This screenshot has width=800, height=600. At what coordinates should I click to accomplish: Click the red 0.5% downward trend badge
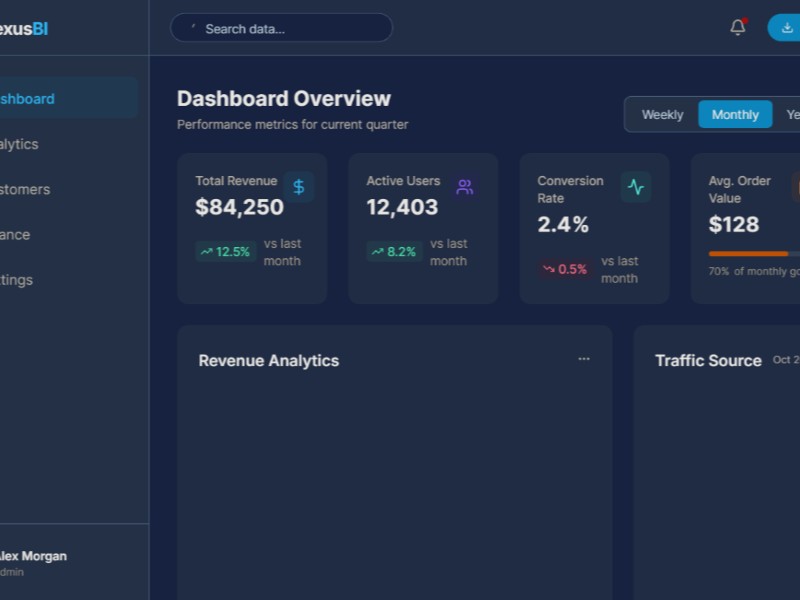click(565, 269)
